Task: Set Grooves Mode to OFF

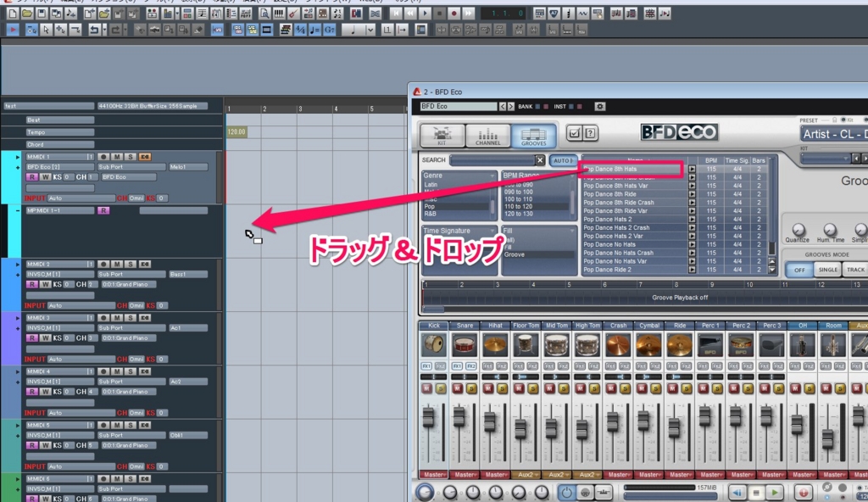Action: (x=798, y=270)
